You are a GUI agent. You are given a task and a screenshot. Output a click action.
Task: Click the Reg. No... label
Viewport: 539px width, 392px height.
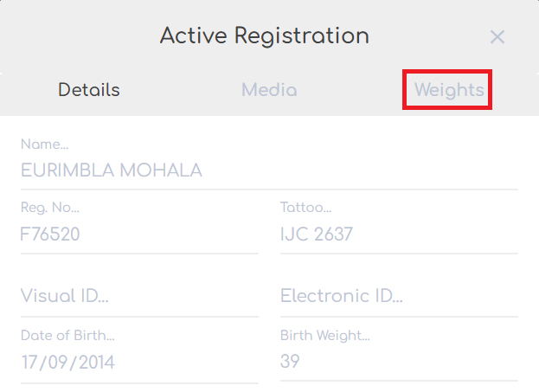pyautogui.click(x=50, y=208)
